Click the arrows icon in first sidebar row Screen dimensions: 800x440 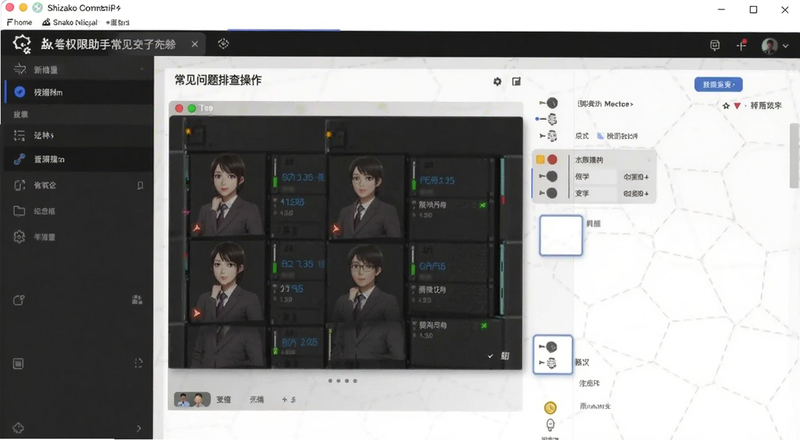(x=19, y=69)
